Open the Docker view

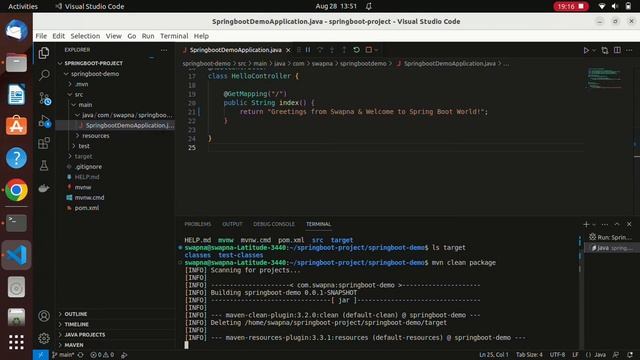44,188
